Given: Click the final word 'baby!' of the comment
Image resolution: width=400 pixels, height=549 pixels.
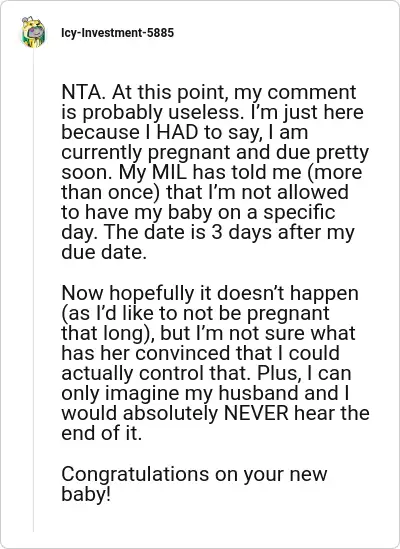Looking at the screenshot, I should pyautogui.click(x=86, y=494).
